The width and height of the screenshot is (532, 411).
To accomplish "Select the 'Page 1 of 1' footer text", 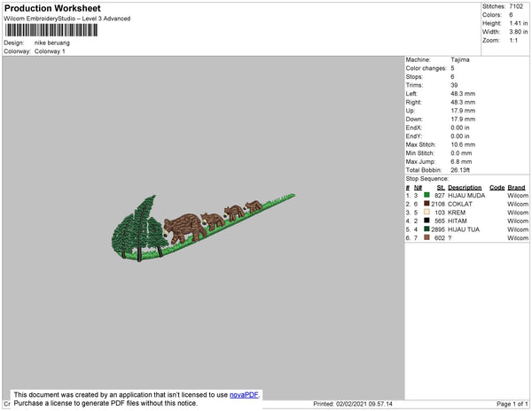I will pos(512,404).
